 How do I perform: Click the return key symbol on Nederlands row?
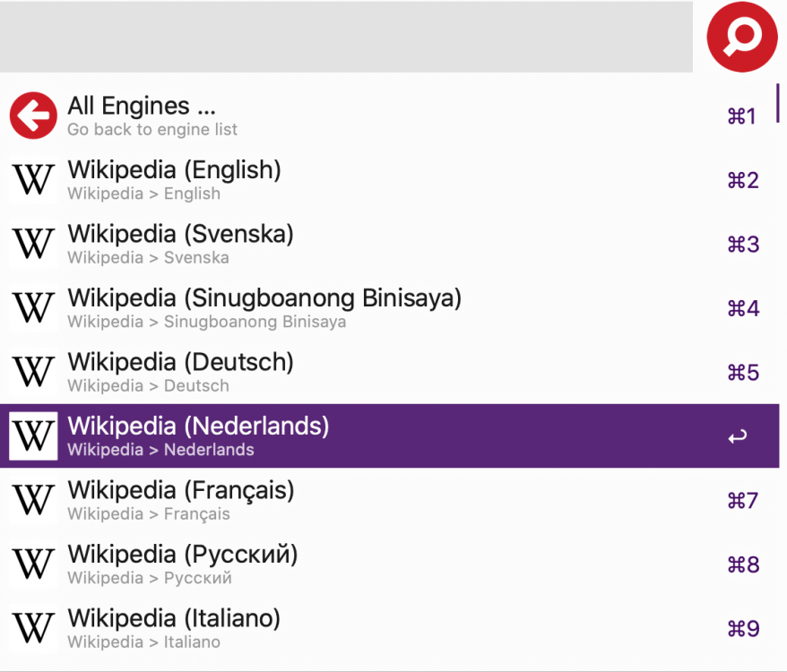pos(738,437)
